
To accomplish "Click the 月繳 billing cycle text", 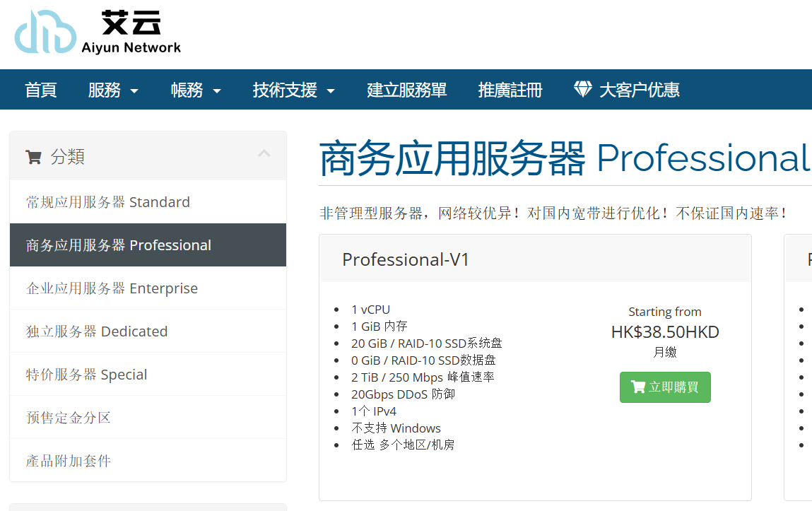I will point(665,352).
